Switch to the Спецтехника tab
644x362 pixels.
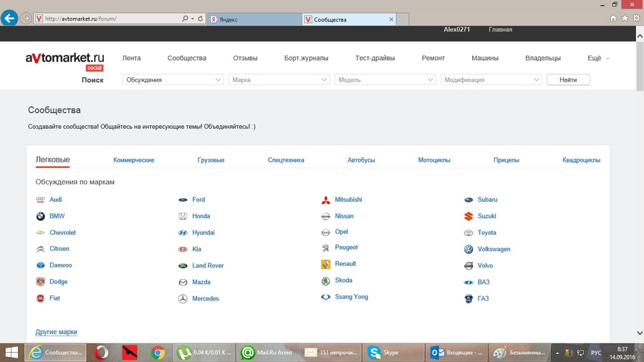click(x=286, y=160)
